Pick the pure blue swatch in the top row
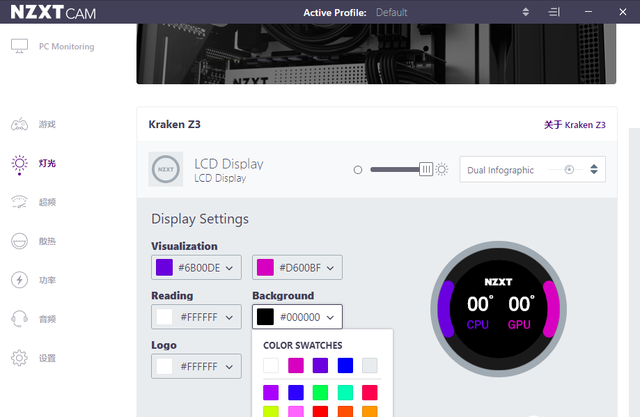The height and width of the screenshot is (417, 640). [x=345, y=365]
